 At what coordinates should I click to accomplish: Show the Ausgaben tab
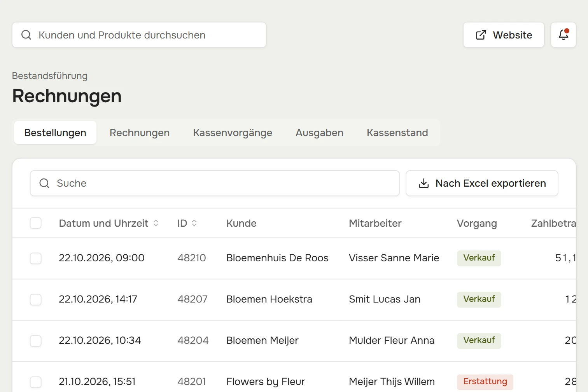(319, 133)
